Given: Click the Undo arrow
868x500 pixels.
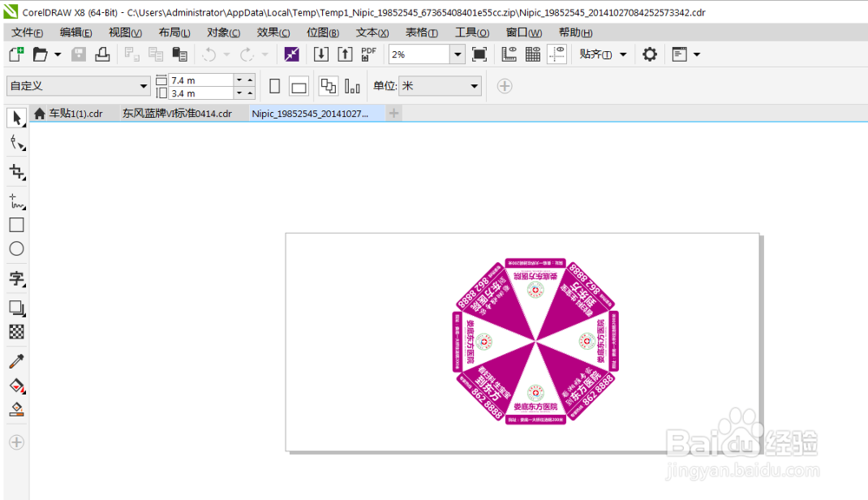Looking at the screenshot, I should [x=209, y=55].
